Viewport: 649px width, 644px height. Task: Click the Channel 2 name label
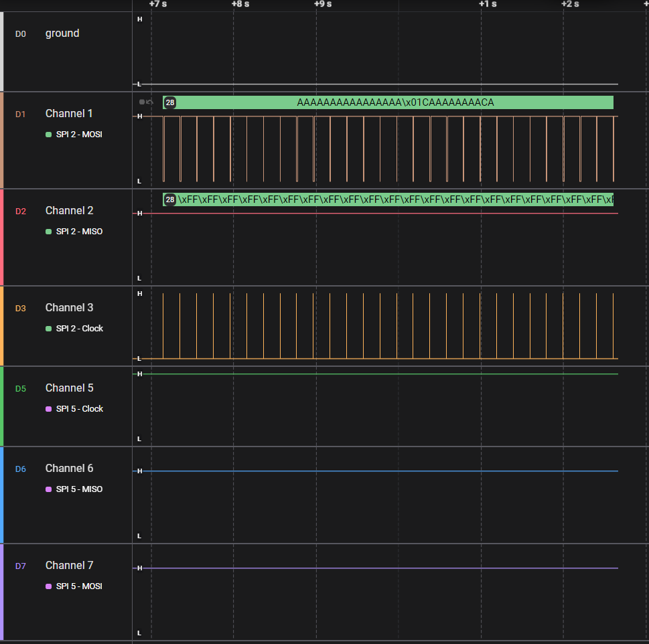pyautogui.click(x=69, y=210)
